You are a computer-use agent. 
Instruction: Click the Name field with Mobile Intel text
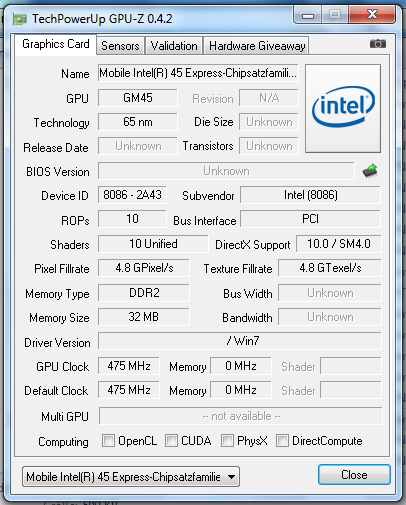click(x=198, y=73)
